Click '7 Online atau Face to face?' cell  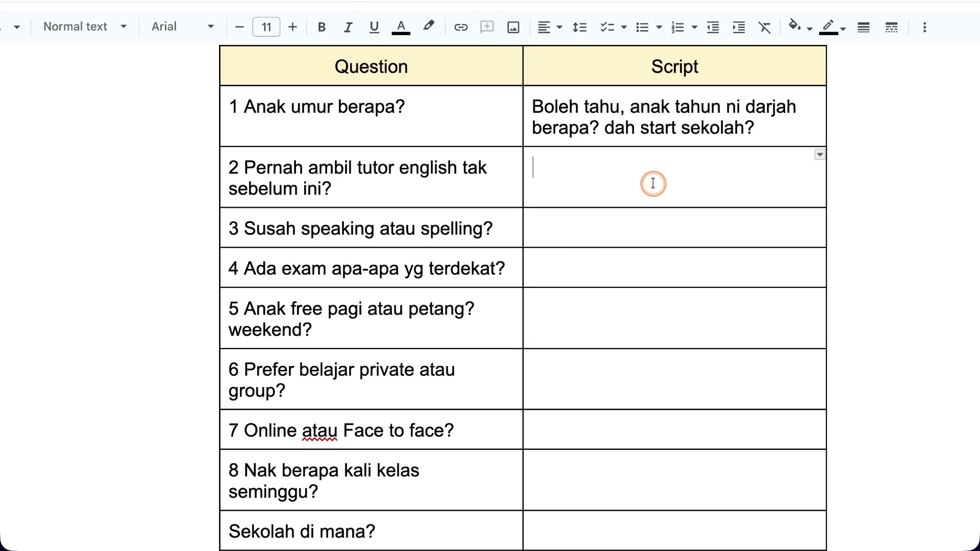371,430
